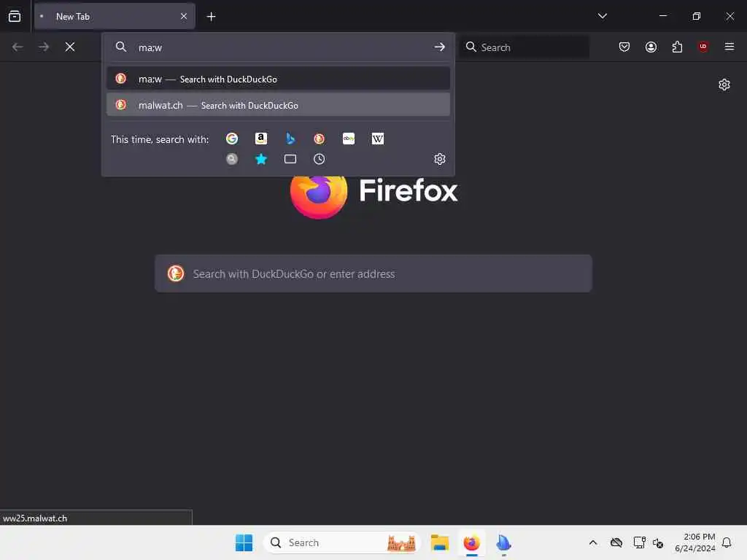Screen dimensions: 747x560
Task: Search in open Tabs icon
Action: point(290,159)
